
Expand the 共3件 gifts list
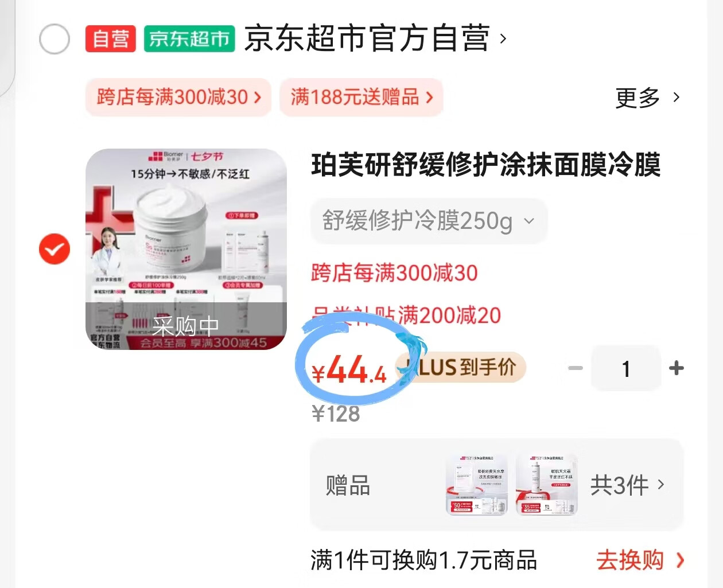tap(627, 485)
